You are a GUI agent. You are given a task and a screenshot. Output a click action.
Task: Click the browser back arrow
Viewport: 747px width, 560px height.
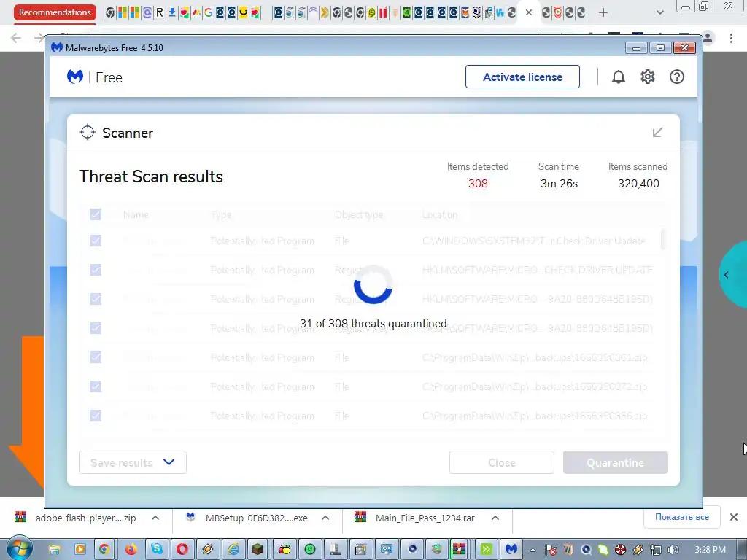(x=16, y=38)
